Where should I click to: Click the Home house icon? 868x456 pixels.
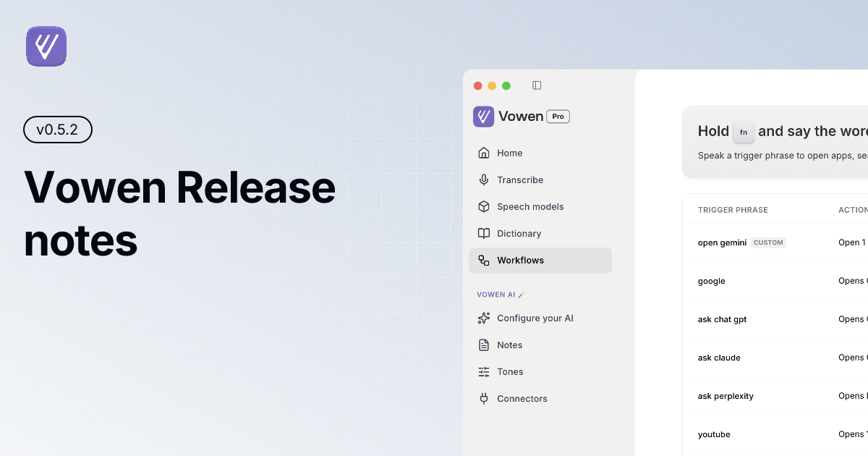click(x=484, y=153)
